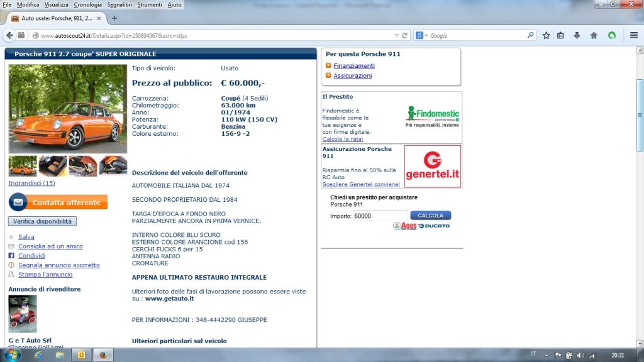Follow the Scegliere Genertel conviene! link
Viewport: 644px width, 362px height.
click(x=361, y=184)
